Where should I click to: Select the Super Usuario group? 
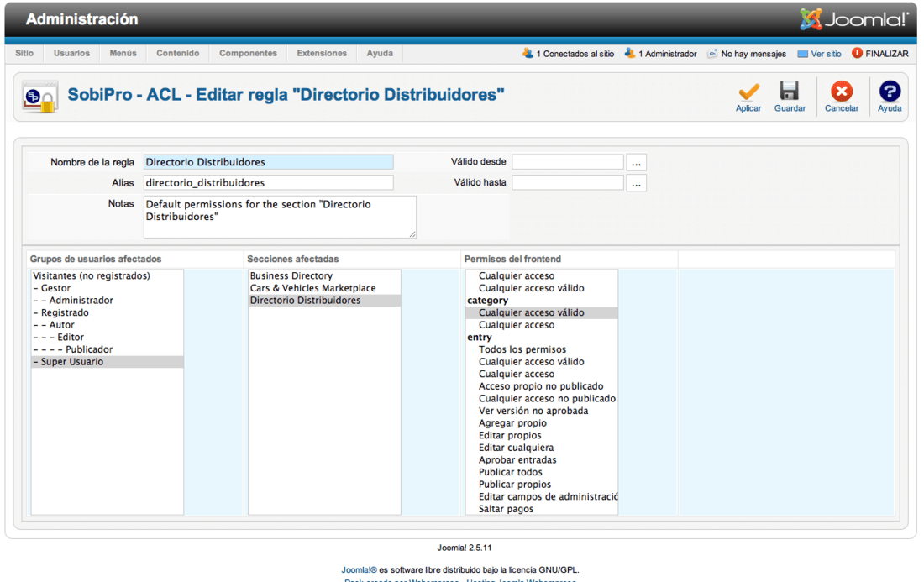[x=108, y=362]
